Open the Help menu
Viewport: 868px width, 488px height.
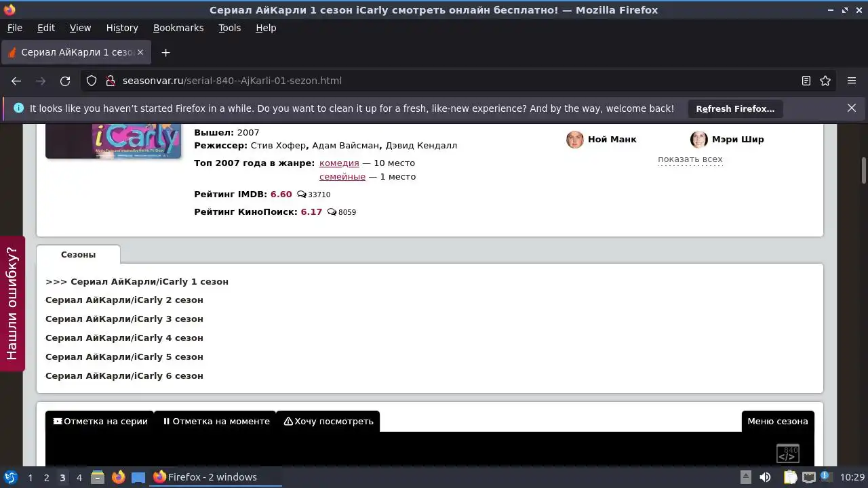266,28
